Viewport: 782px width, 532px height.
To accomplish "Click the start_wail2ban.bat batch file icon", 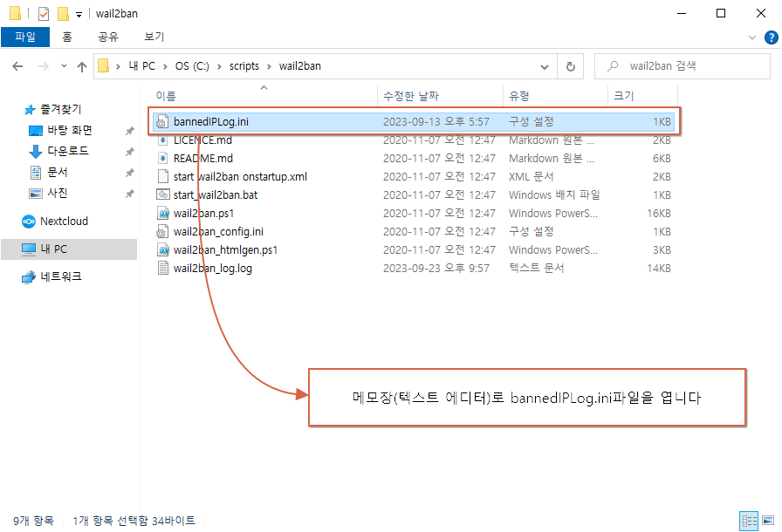I will pyautogui.click(x=162, y=194).
